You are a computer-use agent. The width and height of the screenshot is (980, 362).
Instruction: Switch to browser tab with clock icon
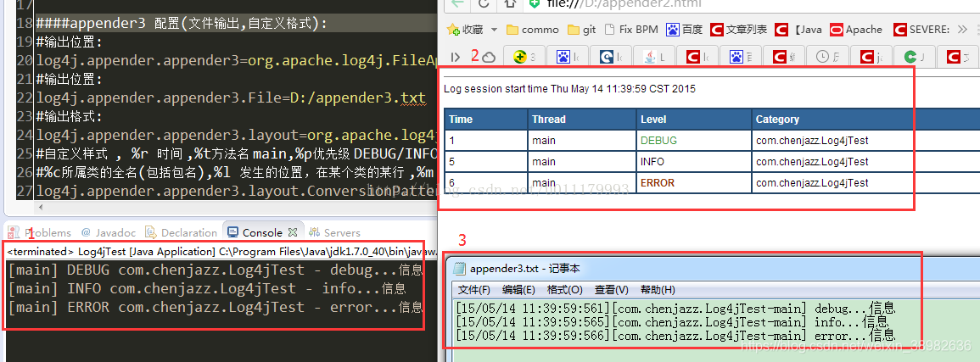[827, 57]
